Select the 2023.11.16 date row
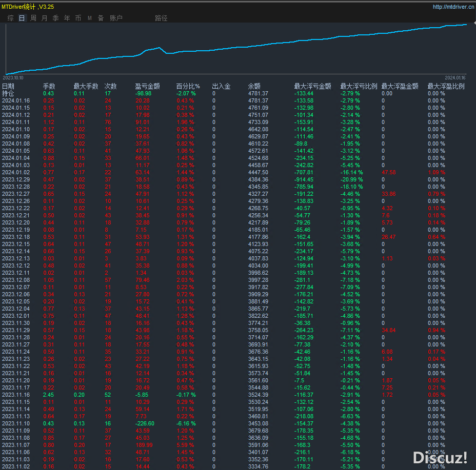The image size is (476, 470). [16, 395]
